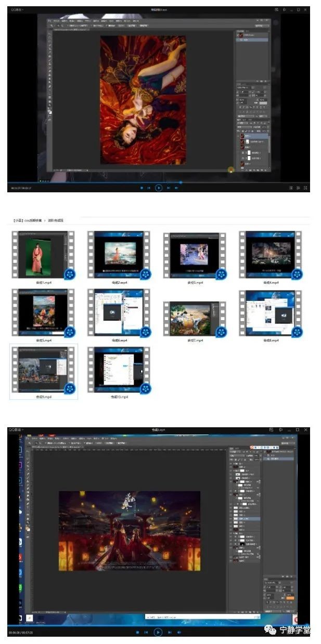Image resolution: width=321 pixels, height=644 pixels.
Task: Open QQ影音 menu in red silk portrait player
Action: 17,10
